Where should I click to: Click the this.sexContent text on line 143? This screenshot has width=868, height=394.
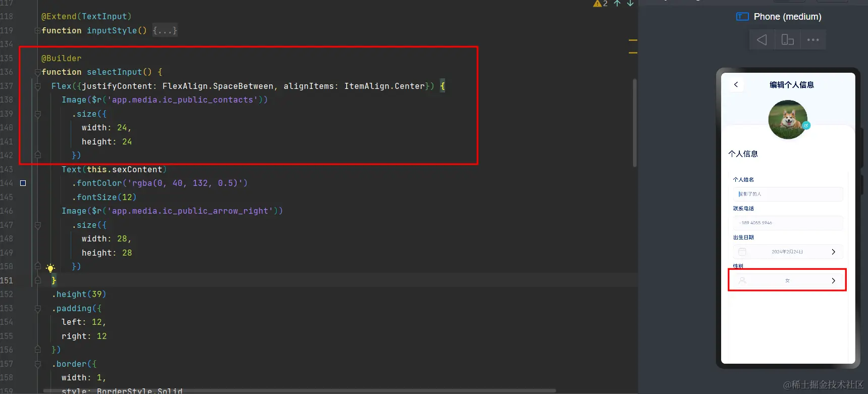click(124, 170)
